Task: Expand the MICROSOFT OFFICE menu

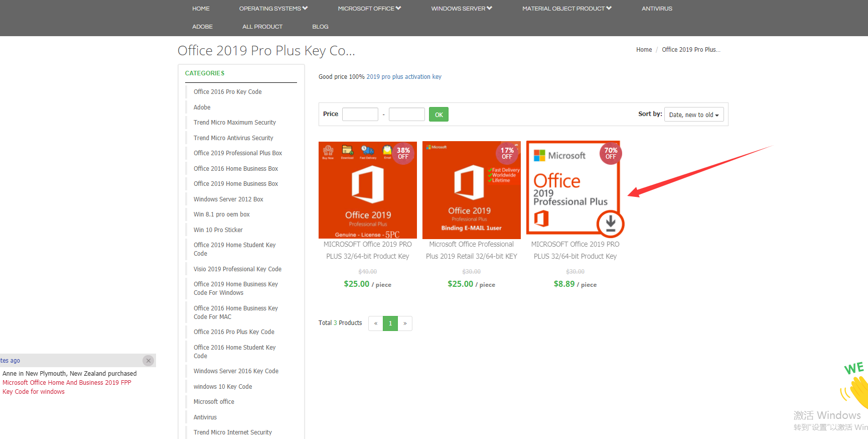Action: pyautogui.click(x=369, y=9)
